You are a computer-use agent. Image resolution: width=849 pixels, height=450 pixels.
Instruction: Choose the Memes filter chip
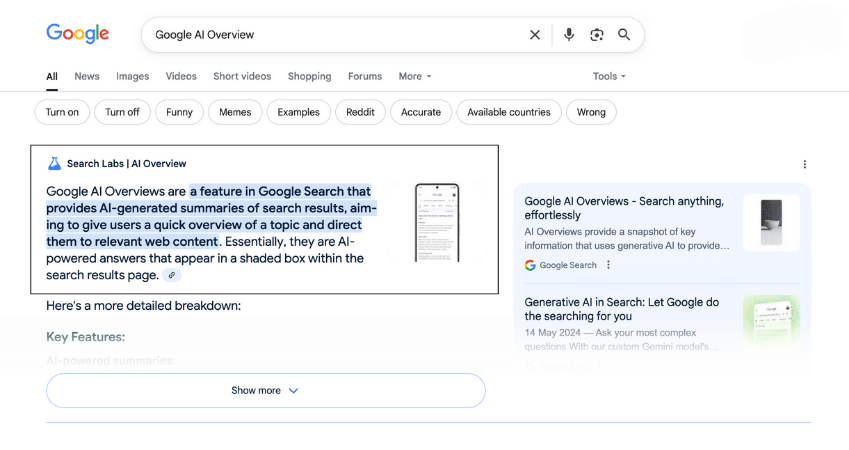[235, 112]
